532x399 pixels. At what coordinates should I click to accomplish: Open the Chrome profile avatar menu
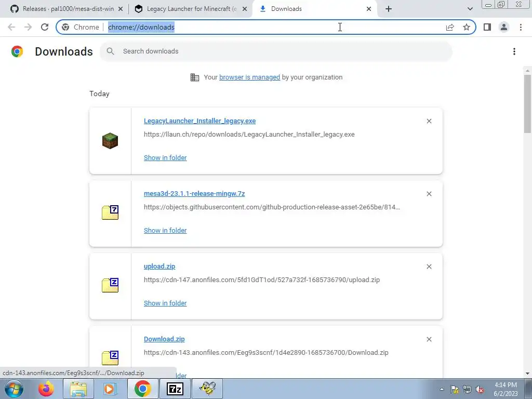504,27
